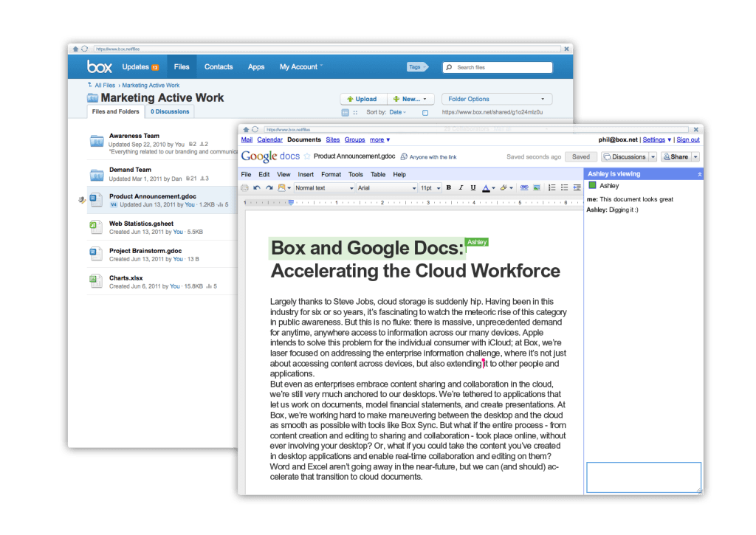Screen dimensions: 756x535
Task: Open the Demand Team folder icon
Action: (97, 174)
